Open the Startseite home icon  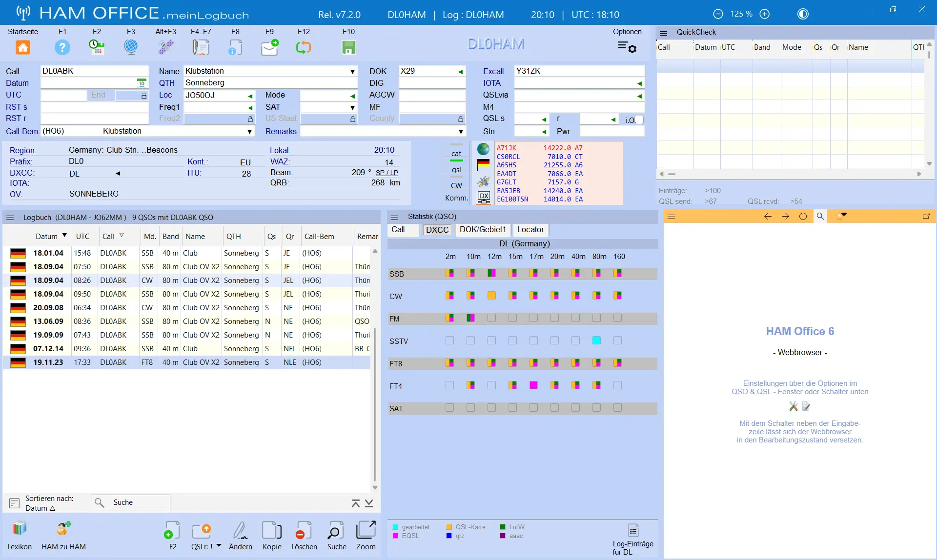[23, 47]
